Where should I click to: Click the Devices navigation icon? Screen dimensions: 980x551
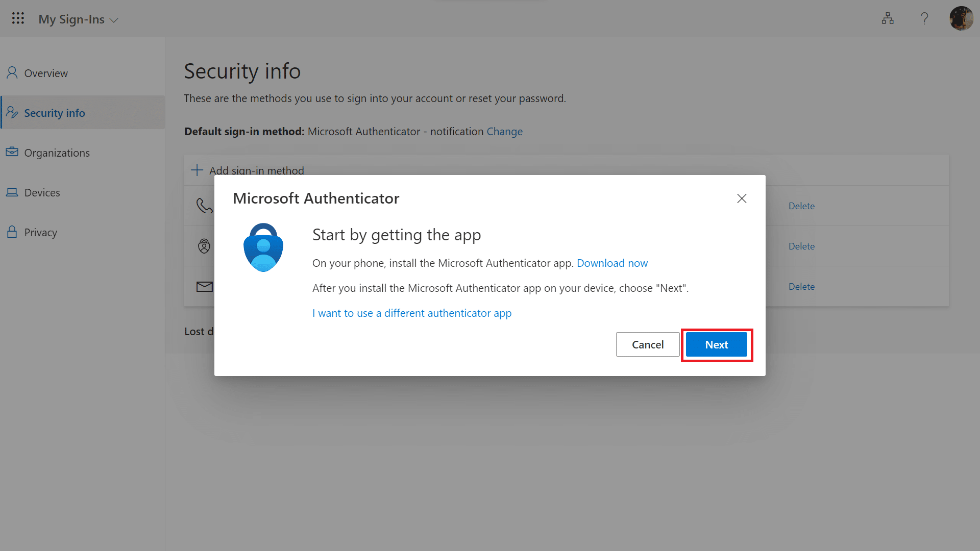pyautogui.click(x=12, y=192)
